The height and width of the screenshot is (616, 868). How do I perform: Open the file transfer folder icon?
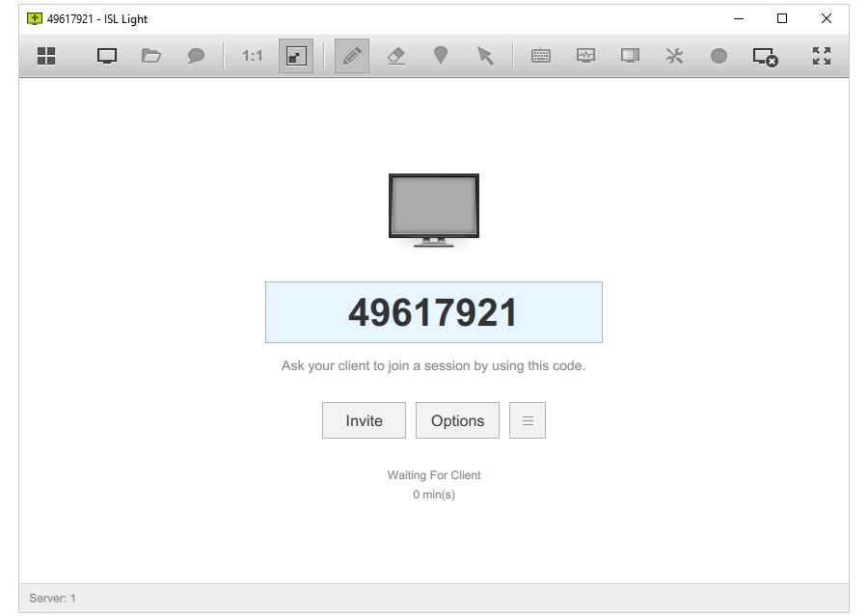[151, 56]
